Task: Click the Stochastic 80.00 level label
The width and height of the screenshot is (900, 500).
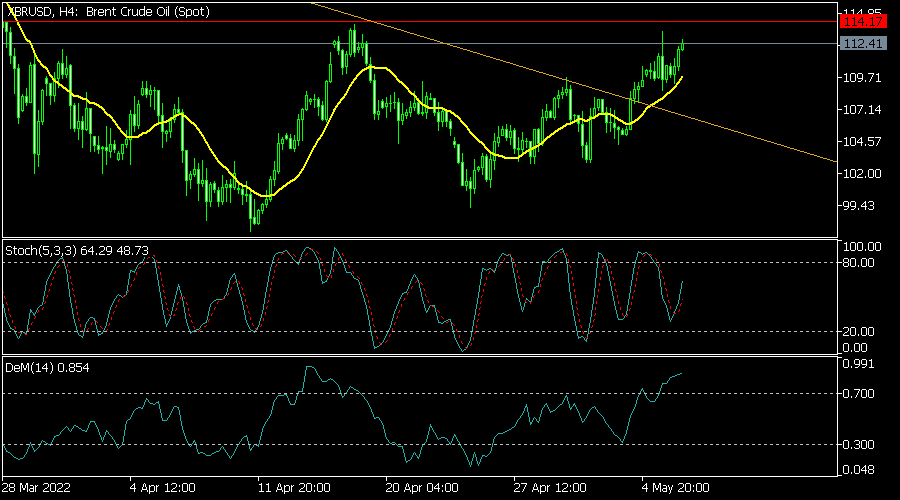Action: click(x=858, y=263)
